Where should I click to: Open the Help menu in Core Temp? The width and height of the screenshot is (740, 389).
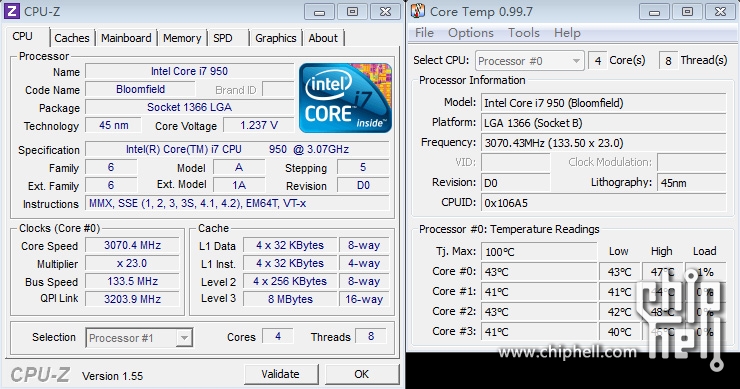click(567, 33)
